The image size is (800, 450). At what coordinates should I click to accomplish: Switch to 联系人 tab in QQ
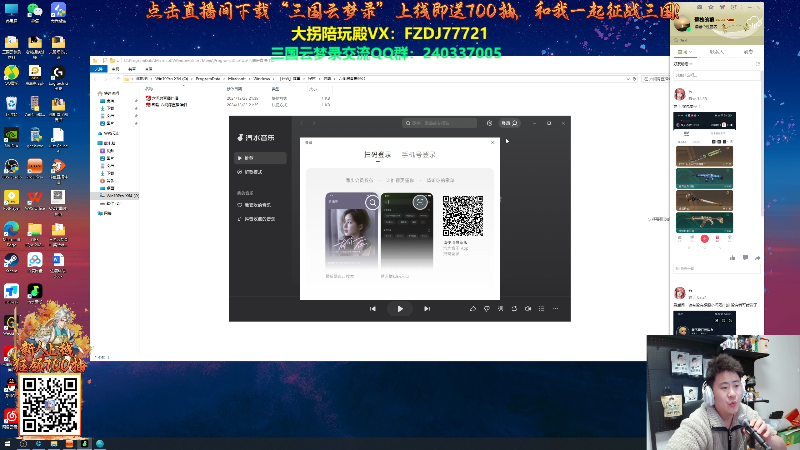pos(716,52)
